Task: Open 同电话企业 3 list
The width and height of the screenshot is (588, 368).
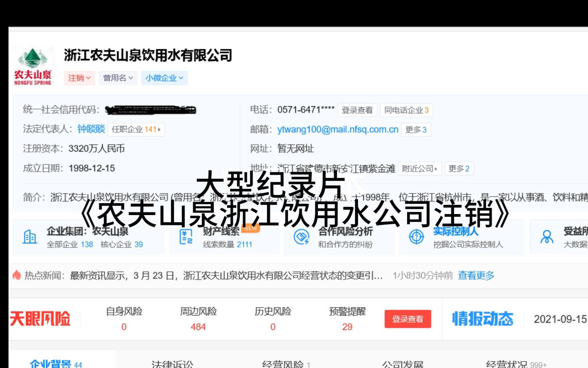Action: coord(406,110)
